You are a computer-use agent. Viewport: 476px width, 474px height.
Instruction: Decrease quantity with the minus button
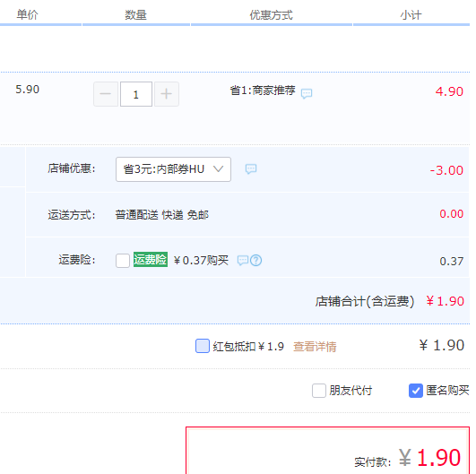pos(106,94)
